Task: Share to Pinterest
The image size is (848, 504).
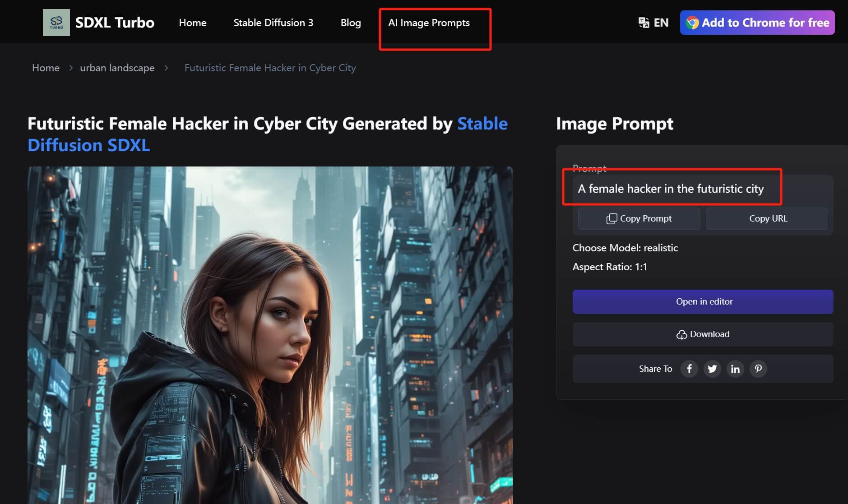Action: coord(758,369)
